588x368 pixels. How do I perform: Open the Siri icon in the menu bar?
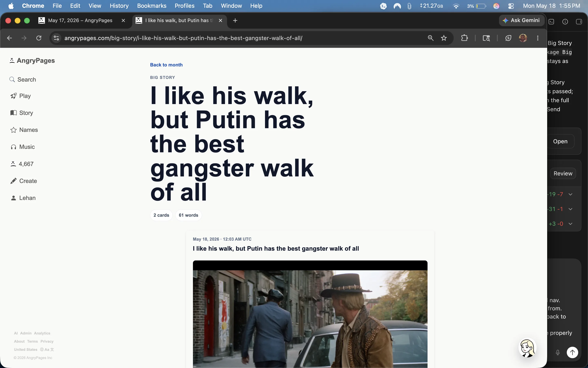click(x=496, y=6)
